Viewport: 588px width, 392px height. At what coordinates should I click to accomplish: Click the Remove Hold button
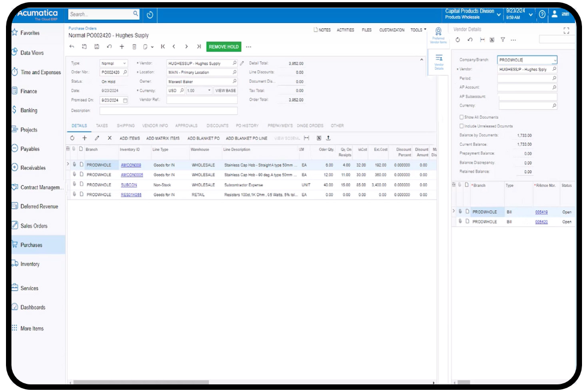click(224, 47)
